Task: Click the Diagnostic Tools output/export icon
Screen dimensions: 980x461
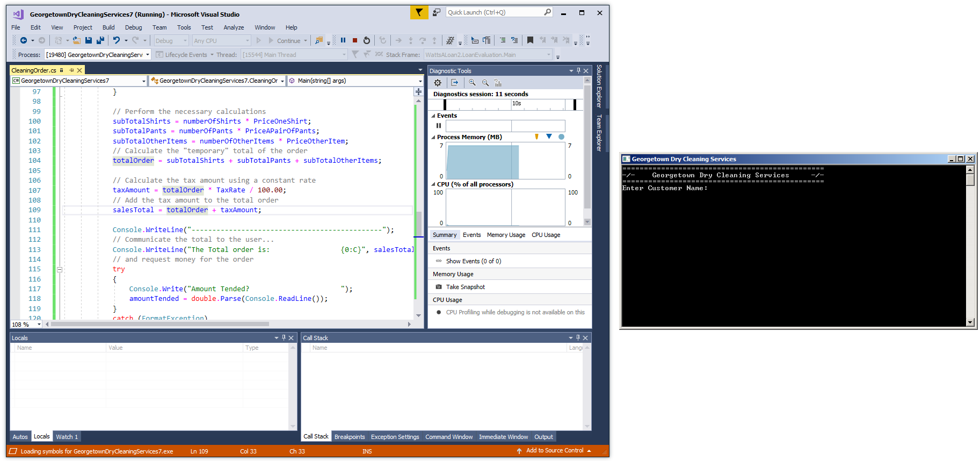Action: click(455, 83)
